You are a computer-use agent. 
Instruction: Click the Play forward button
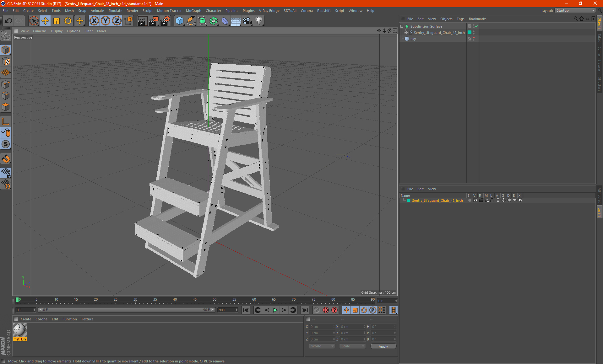[275, 310]
